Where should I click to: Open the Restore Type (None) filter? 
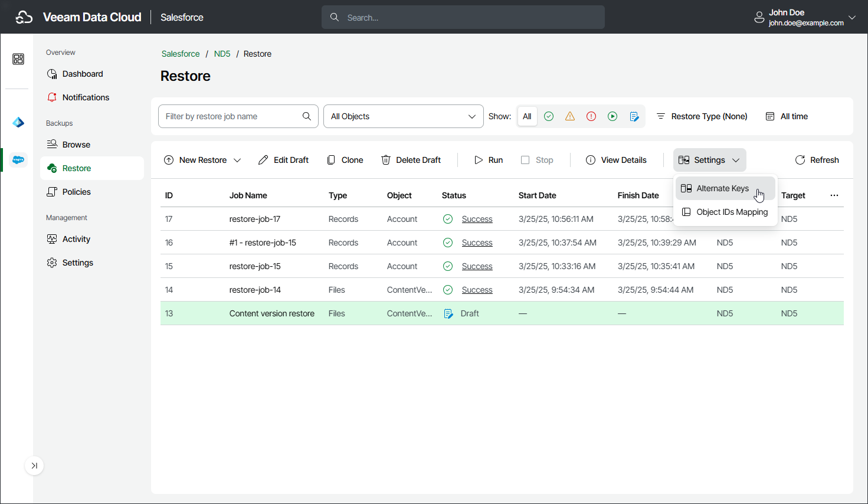(x=702, y=116)
